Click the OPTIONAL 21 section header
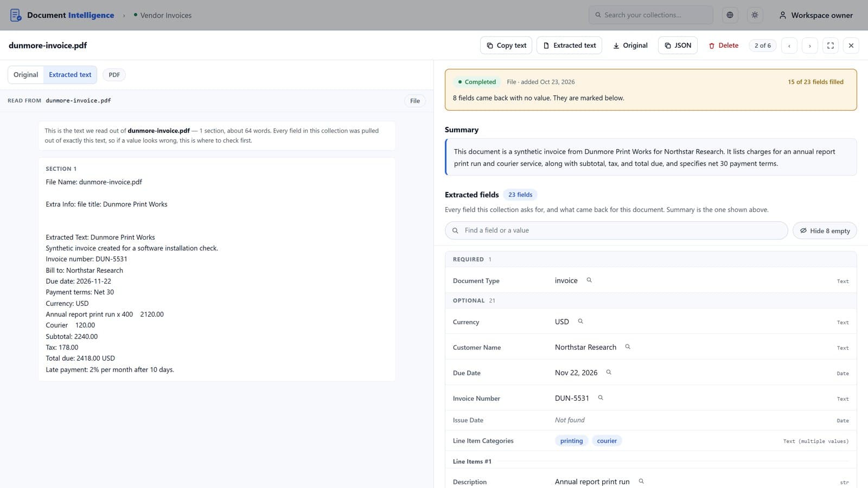Viewport: 868px width, 488px height. click(x=650, y=300)
